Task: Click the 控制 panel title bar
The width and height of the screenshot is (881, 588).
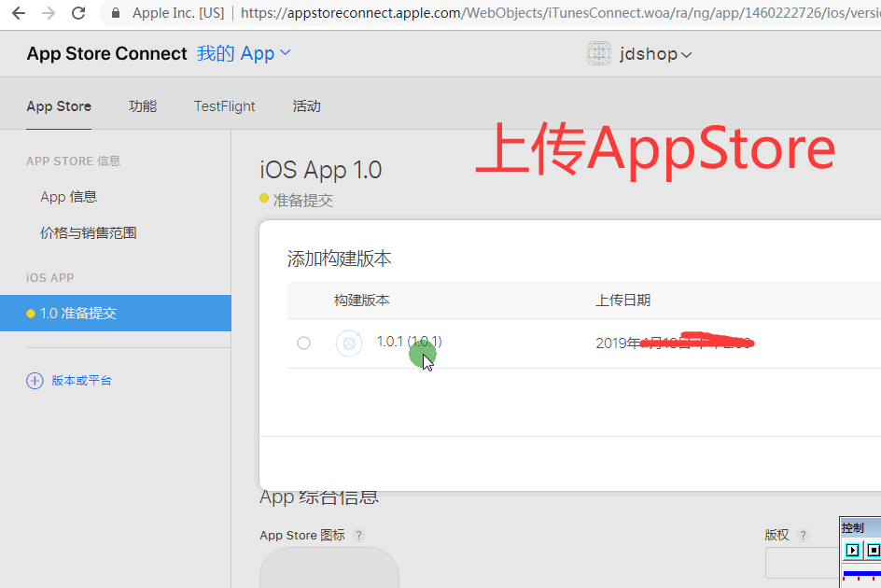Action: [x=860, y=528]
